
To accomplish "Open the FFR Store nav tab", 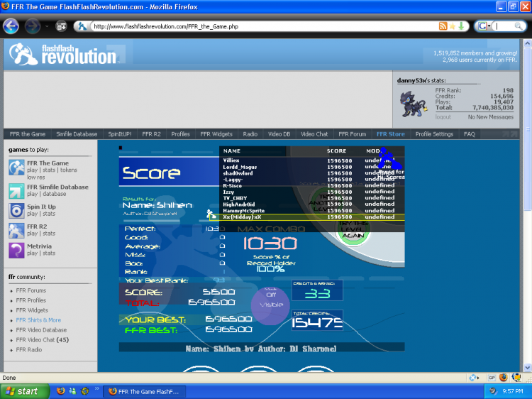I will 391,134.
